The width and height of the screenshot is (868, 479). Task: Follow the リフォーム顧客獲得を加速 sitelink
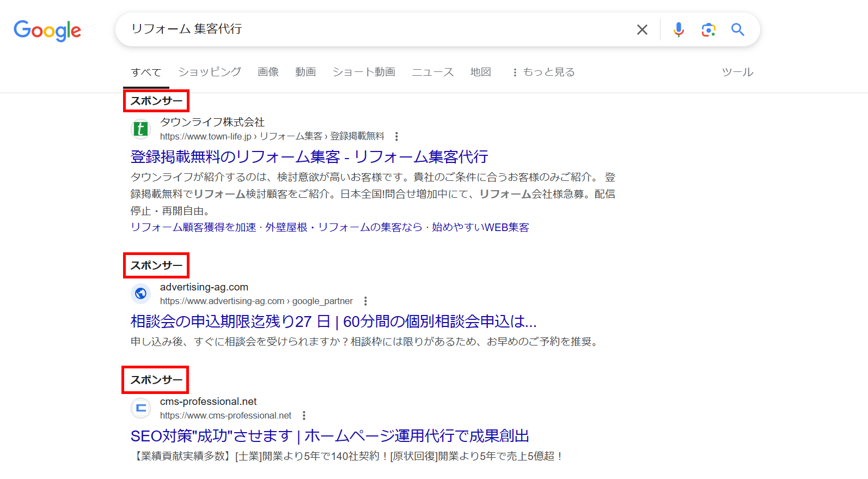[193, 227]
